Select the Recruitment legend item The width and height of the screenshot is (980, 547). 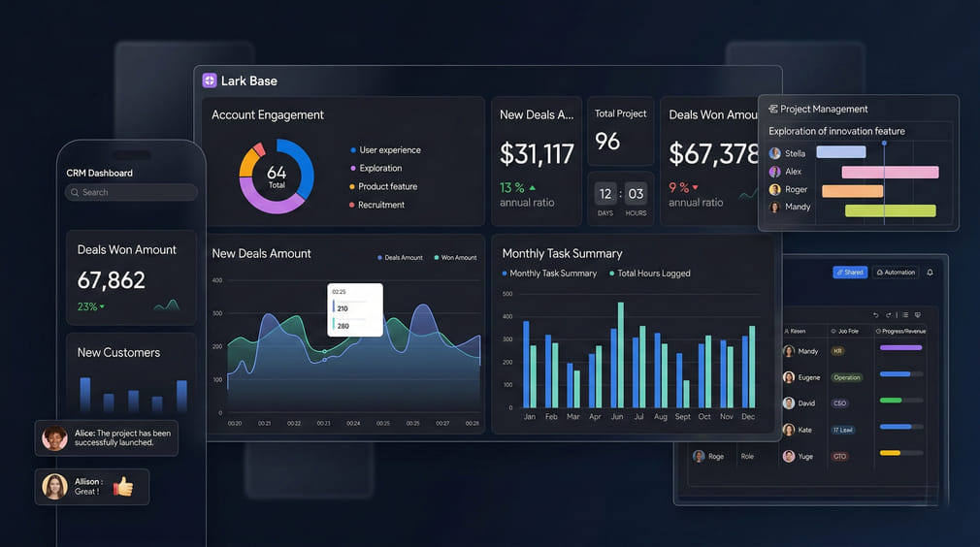pos(376,205)
